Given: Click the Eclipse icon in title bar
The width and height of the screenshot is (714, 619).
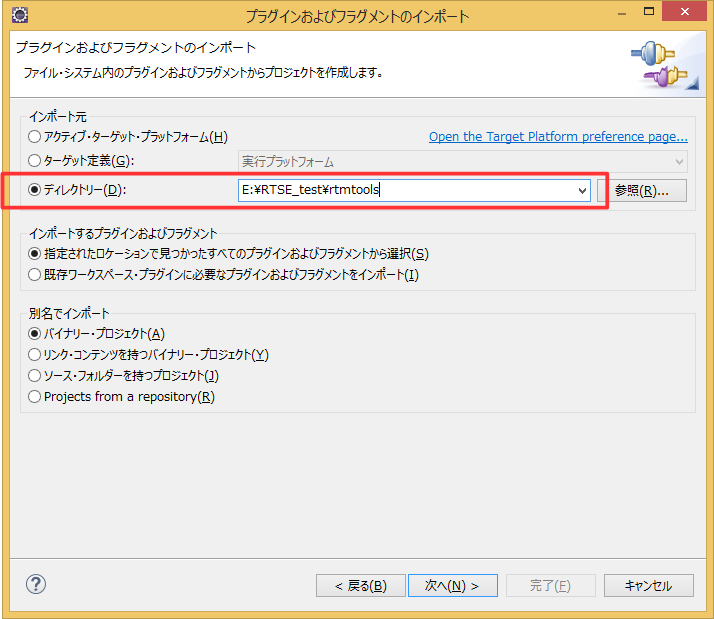Looking at the screenshot, I should 20,15.
